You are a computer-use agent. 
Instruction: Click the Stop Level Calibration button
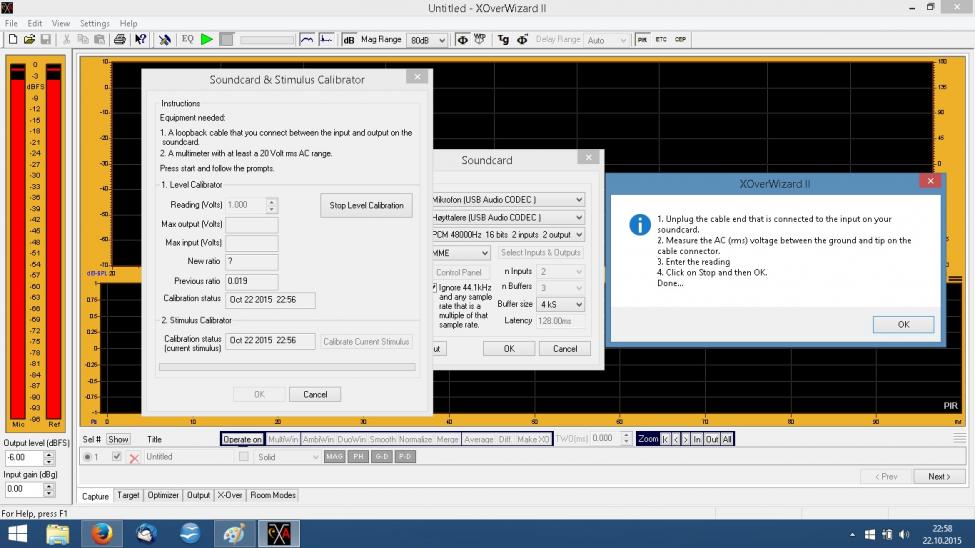click(366, 205)
